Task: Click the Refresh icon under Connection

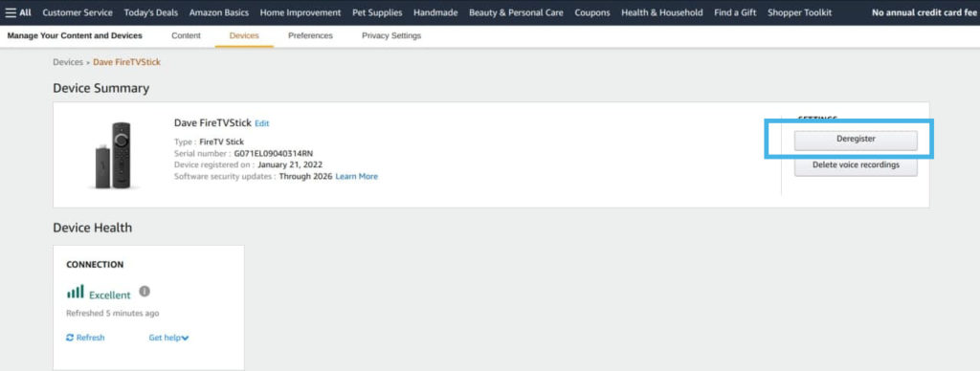Action: [70, 338]
